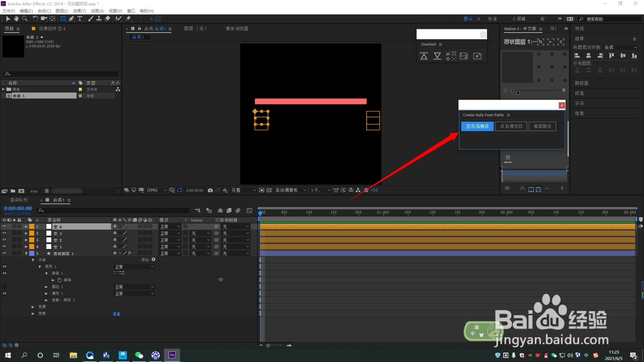Click the 追踪路径 button
Image resolution: width=644 pixels, height=362 pixels.
coord(543,126)
